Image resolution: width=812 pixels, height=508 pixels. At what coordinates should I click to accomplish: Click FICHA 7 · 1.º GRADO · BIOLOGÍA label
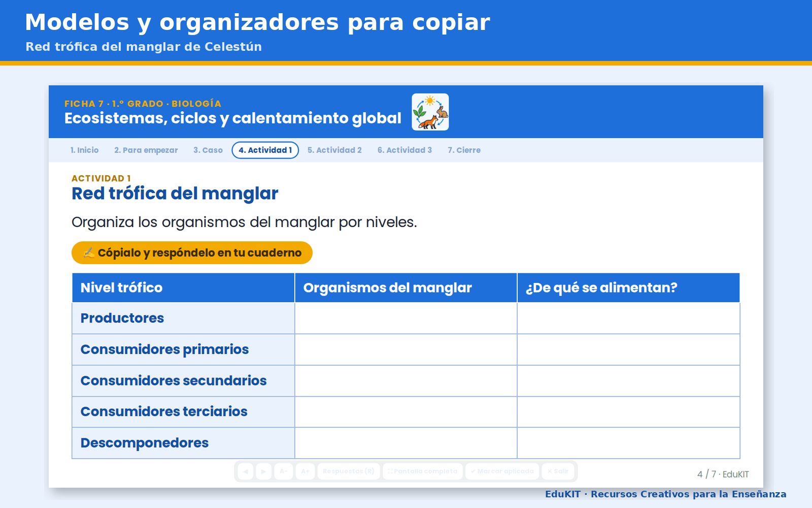(x=143, y=104)
